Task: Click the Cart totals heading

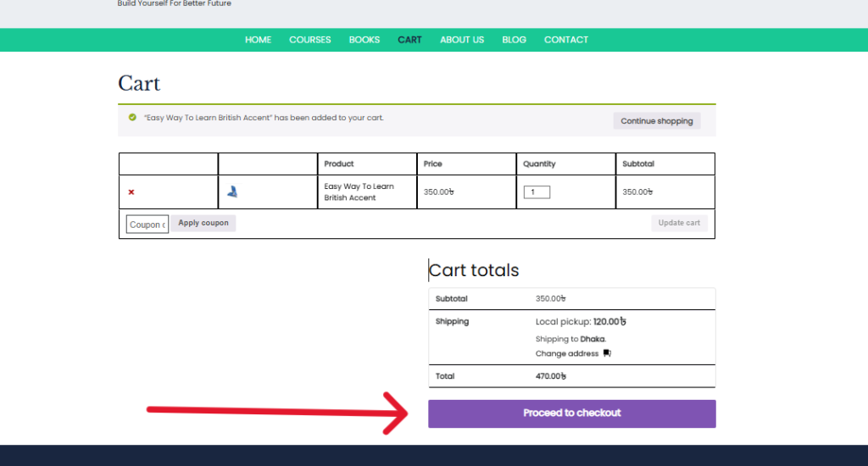Action: click(x=474, y=270)
